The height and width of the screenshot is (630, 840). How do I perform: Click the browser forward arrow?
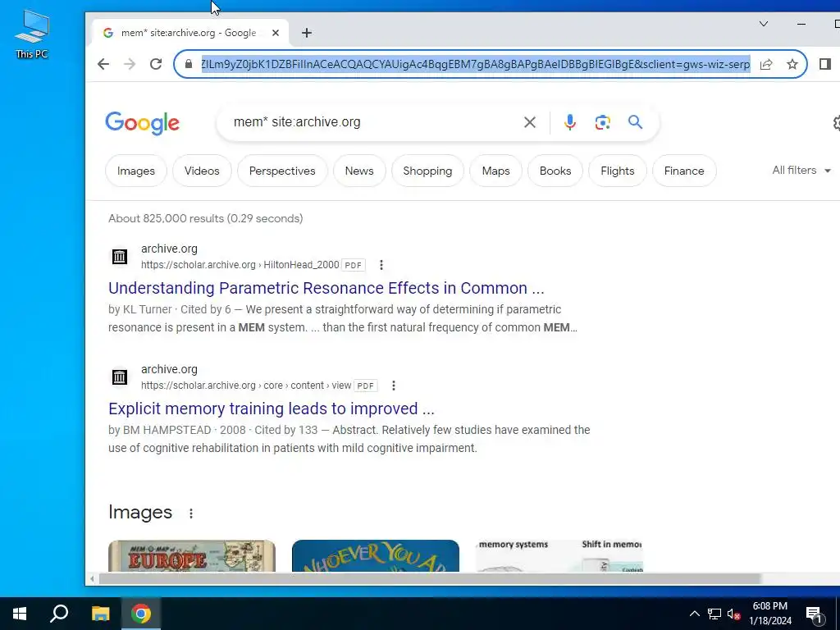[x=130, y=64]
